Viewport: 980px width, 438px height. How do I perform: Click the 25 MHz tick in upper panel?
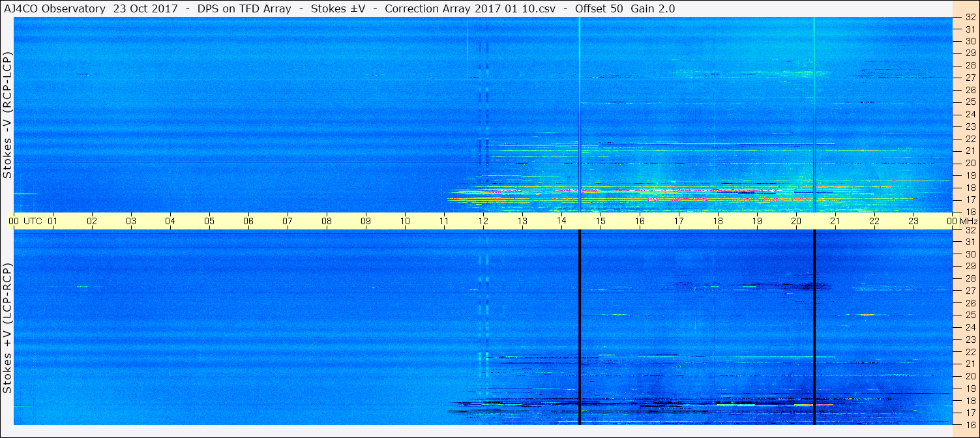pyautogui.click(x=970, y=102)
